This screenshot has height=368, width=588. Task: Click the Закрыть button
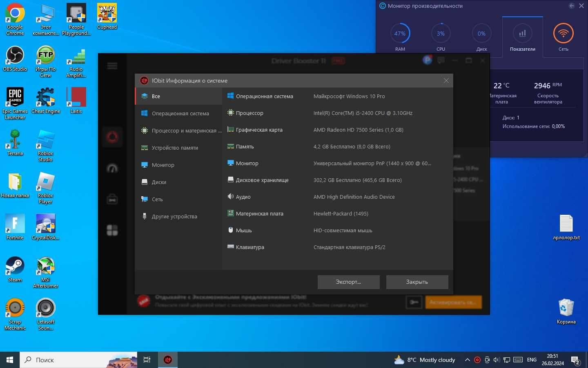click(x=417, y=282)
